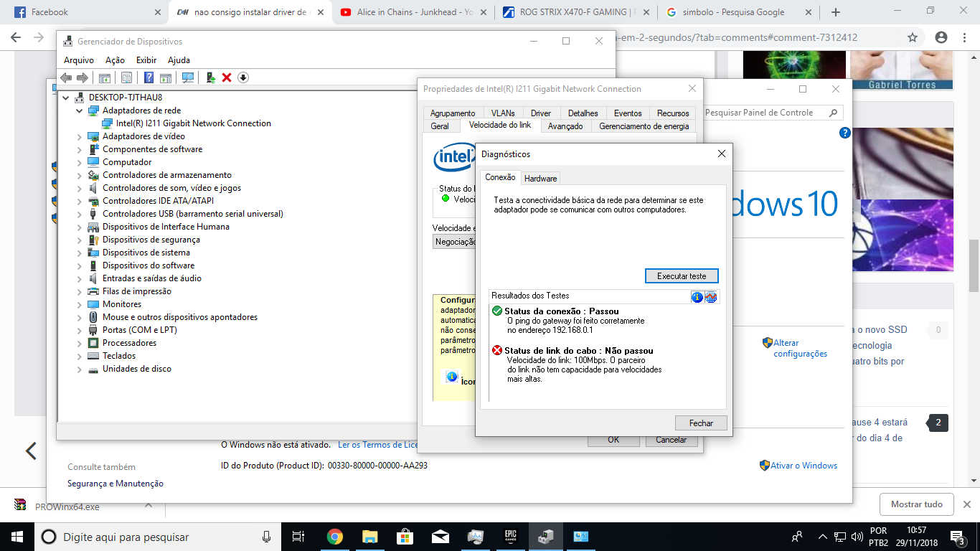Scan for hardware changes icon
The image size is (980, 551).
coord(188,77)
